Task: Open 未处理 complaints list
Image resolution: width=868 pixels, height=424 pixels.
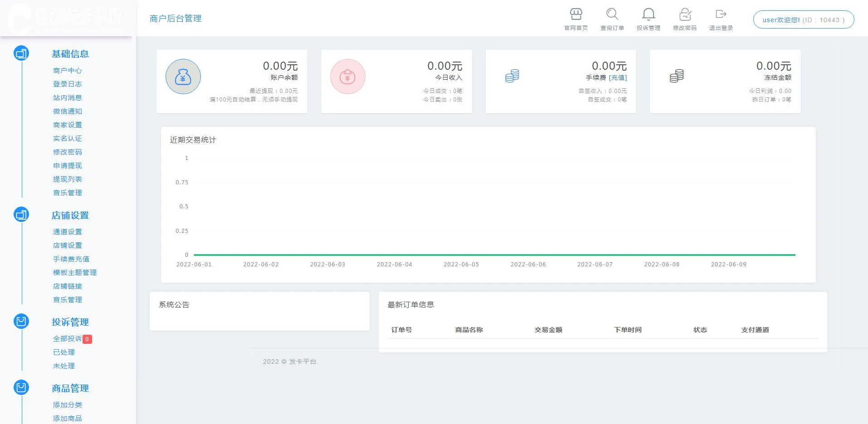Action: (x=64, y=366)
